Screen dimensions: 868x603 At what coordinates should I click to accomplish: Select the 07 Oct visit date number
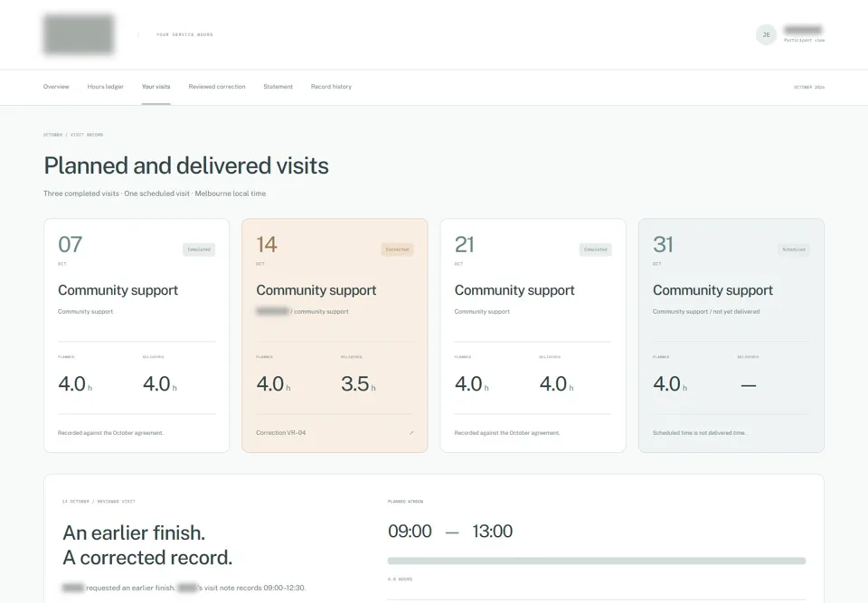pos(71,245)
